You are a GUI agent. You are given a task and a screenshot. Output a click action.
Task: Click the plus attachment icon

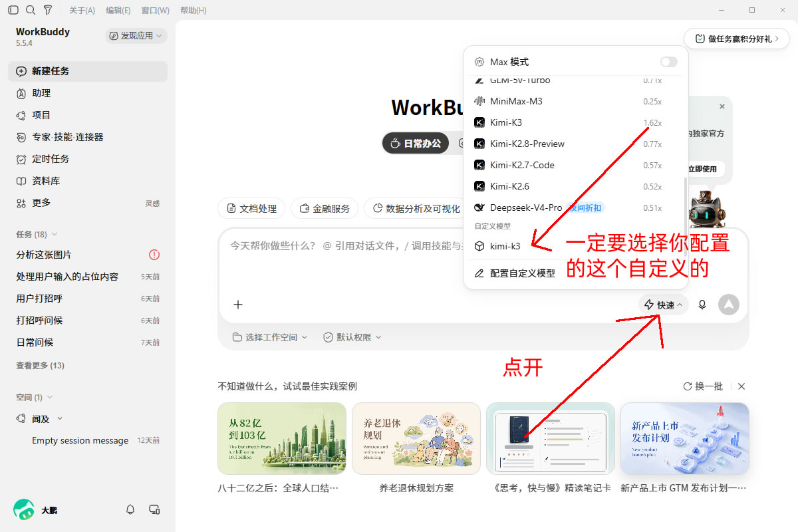238,305
